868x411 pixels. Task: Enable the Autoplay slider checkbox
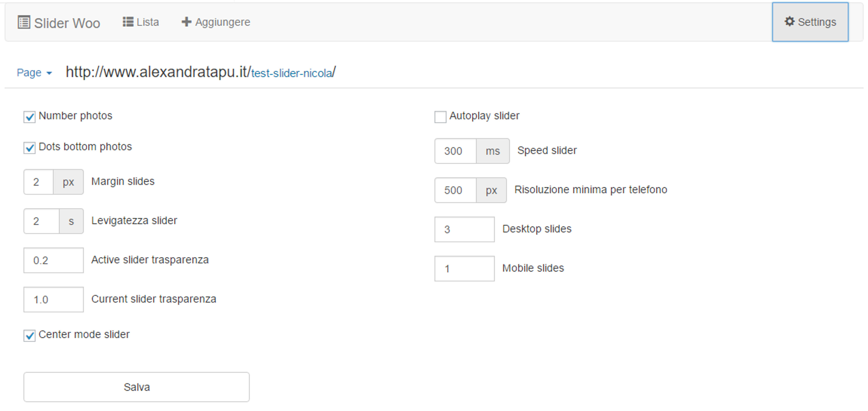pos(440,117)
